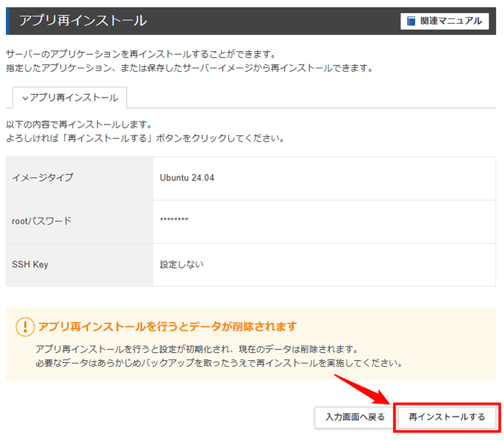Click the orange exclamation warning icon
This screenshot has width=504, height=441.
pos(25,327)
